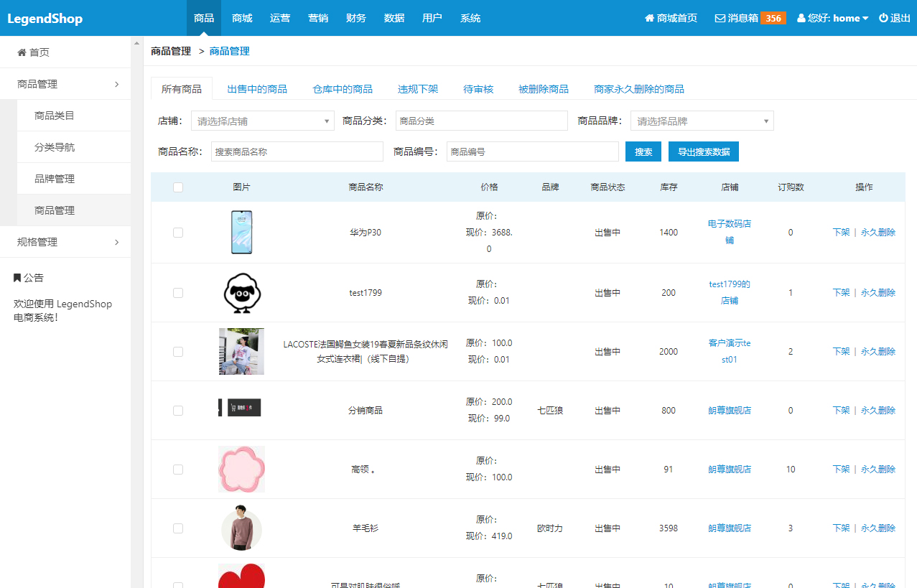Click the home icon beside 首页 in sidebar
The image size is (917, 588).
click(22, 52)
